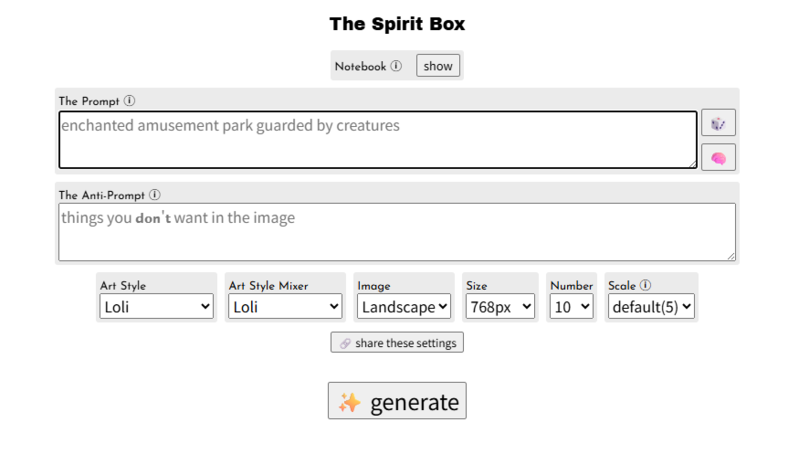Open the Number of images dropdown
This screenshot has height=454, width=799.
pyautogui.click(x=572, y=307)
